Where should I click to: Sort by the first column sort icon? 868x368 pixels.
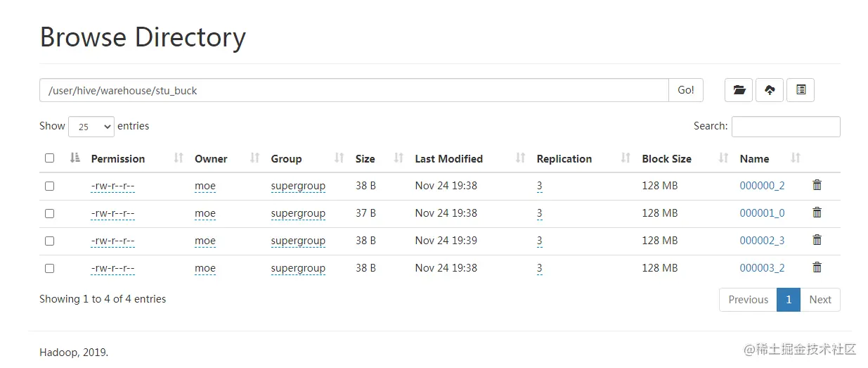(75, 158)
